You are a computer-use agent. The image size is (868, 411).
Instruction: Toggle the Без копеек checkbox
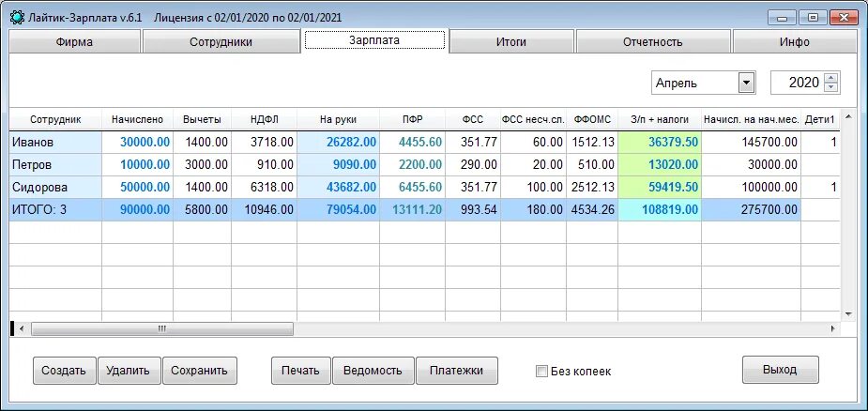click(x=541, y=371)
